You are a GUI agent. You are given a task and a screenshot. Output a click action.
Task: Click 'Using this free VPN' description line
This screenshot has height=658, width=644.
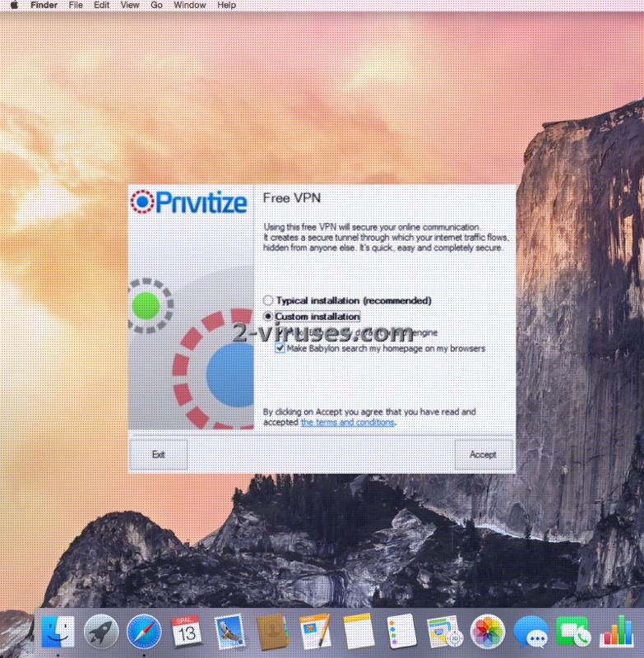coord(371,227)
